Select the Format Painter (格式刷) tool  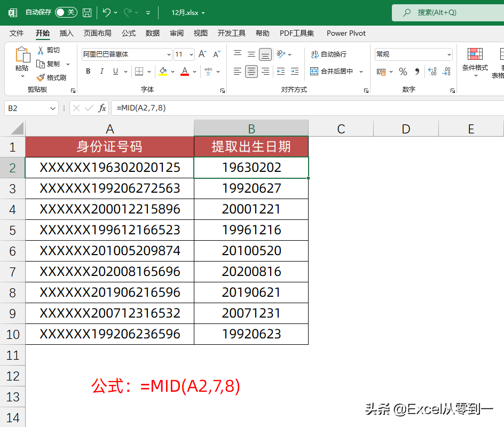pyautogui.click(x=42, y=77)
